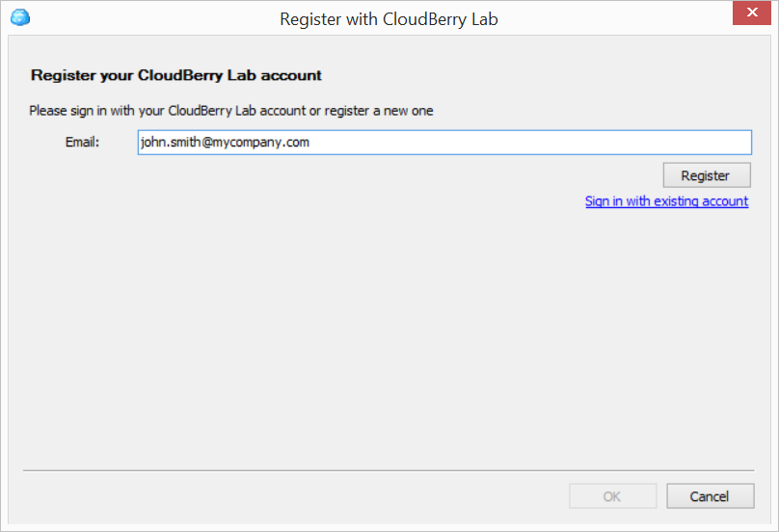Place the cursor on 'mycompany.com' in the email
The height and width of the screenshot is (532, 779).
[261, 143]
